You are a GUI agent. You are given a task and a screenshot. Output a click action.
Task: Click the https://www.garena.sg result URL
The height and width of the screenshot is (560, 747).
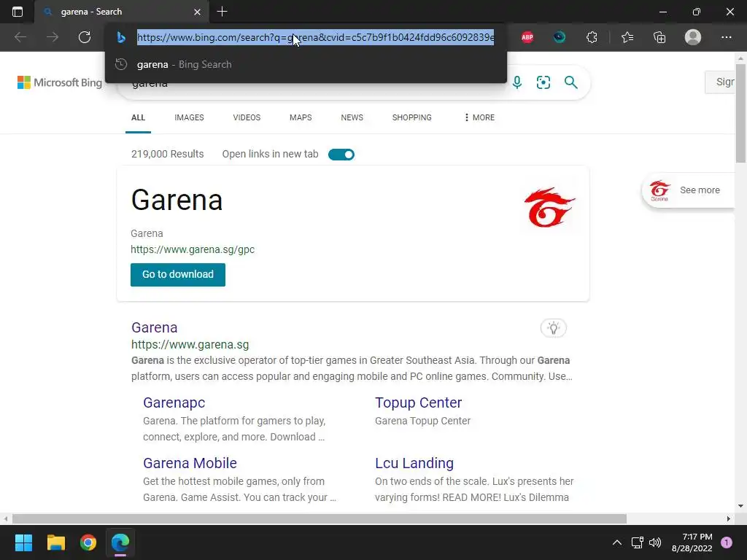click(190, 344)
